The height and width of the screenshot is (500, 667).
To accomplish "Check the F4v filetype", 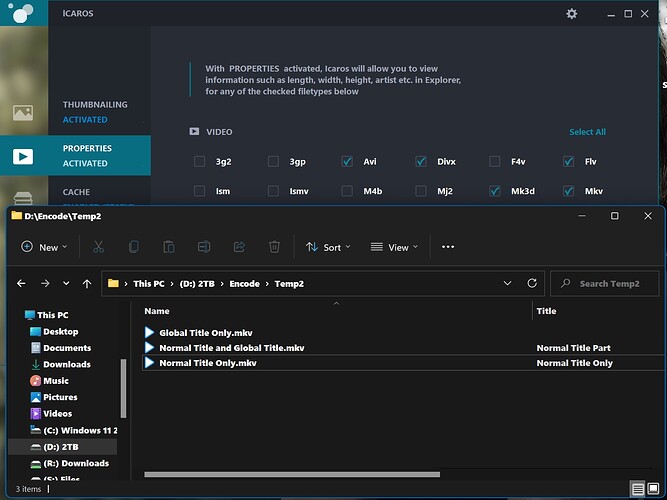I will click(x=495, y=162).
